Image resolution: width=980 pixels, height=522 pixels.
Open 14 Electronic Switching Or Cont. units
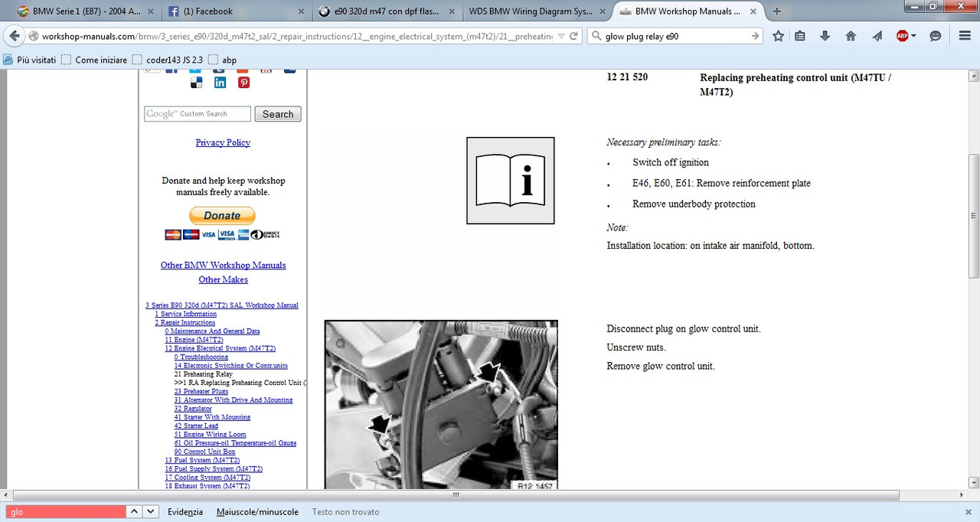tap(231, 366)
